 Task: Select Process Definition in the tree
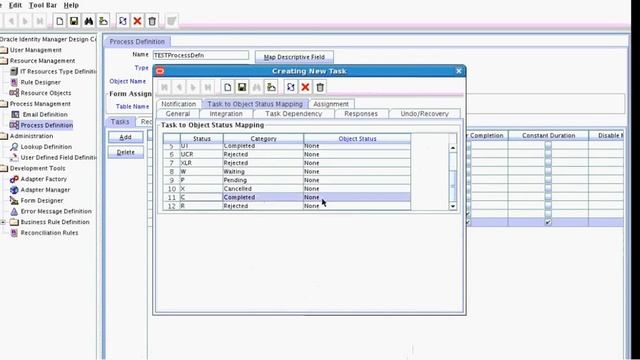point(42,125)
